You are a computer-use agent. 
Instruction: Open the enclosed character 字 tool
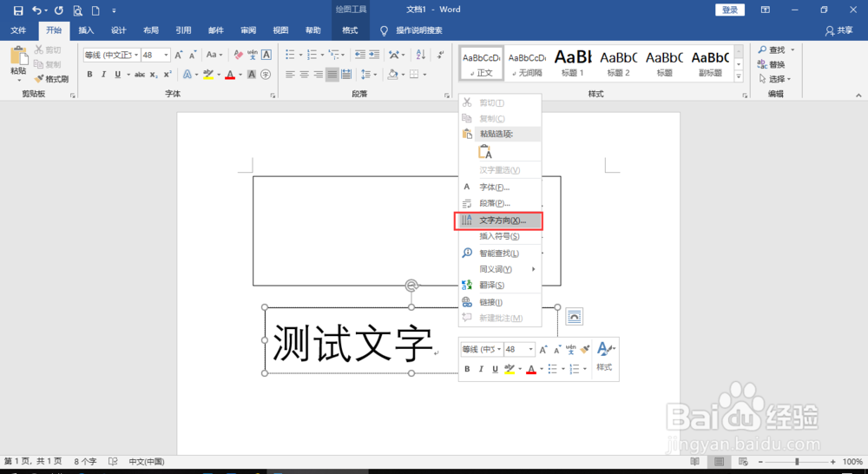pos(266,74)
